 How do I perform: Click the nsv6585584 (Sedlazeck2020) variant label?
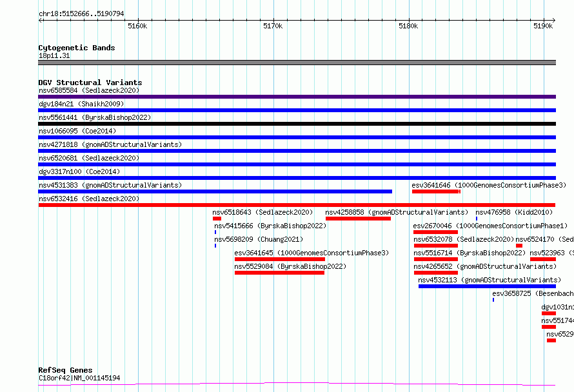click(89, 90)
